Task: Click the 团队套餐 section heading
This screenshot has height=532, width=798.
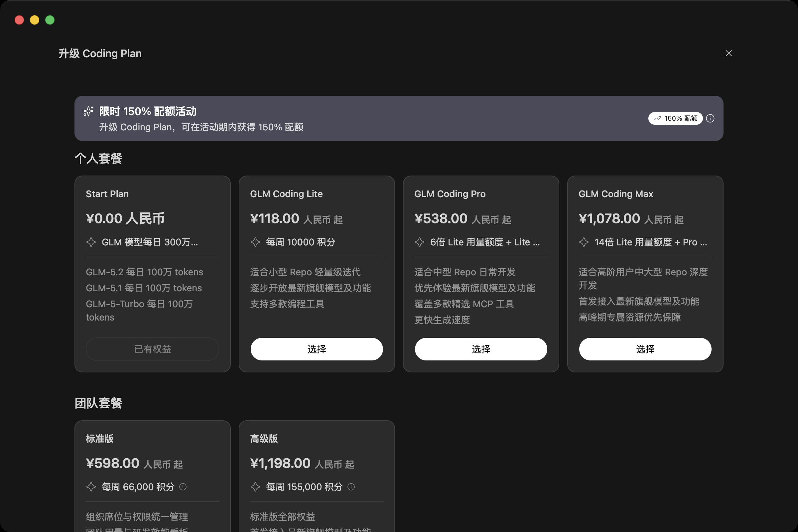Action: point(98,403)
